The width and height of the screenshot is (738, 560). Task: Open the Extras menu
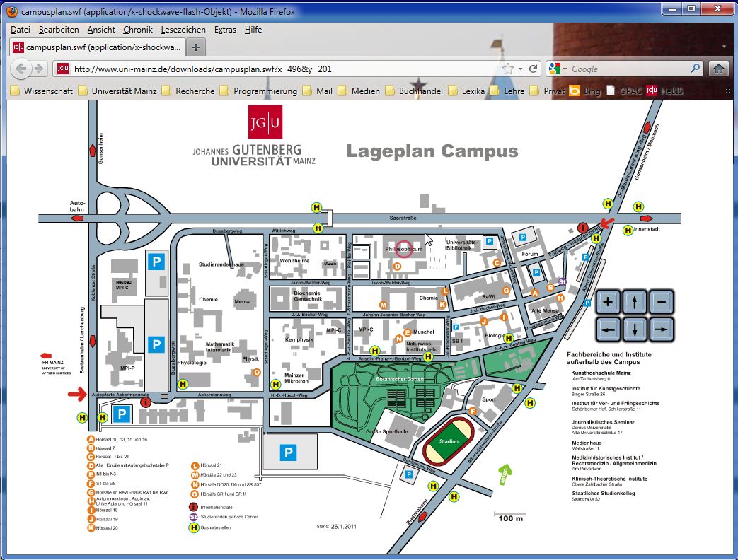coord(225,30)
